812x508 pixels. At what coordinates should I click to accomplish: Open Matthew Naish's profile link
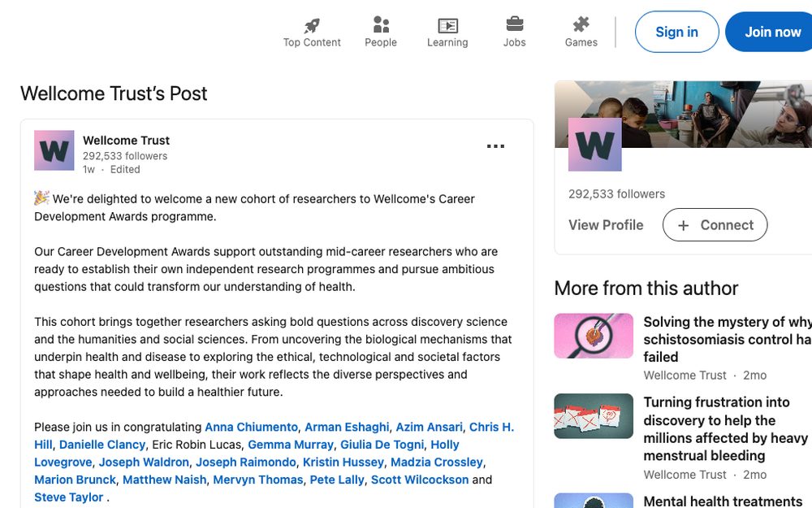coord(165,480)
